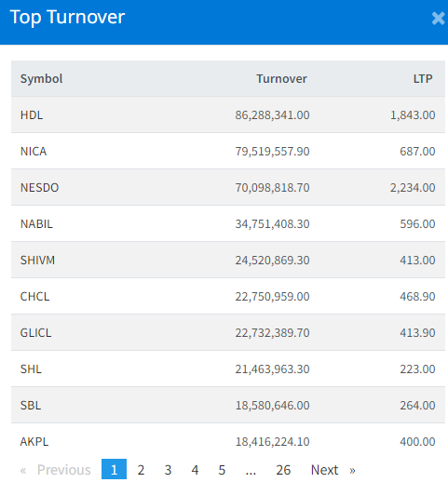
Task: Select the SHIVM symbol
Action: [37, 260]
